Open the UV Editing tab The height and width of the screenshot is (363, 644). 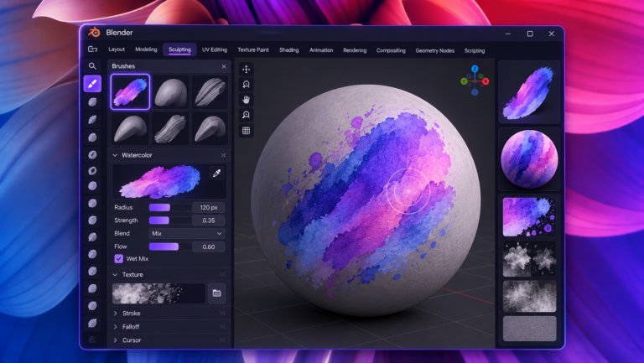(215, 49)
